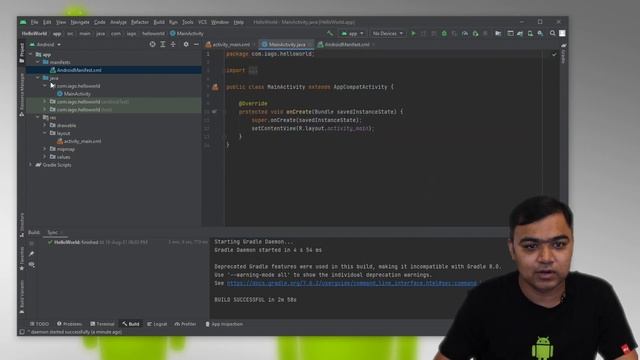Open the Resource Manager side tab
The height and width of the screenshot is (360, 640).
(22, 95)
